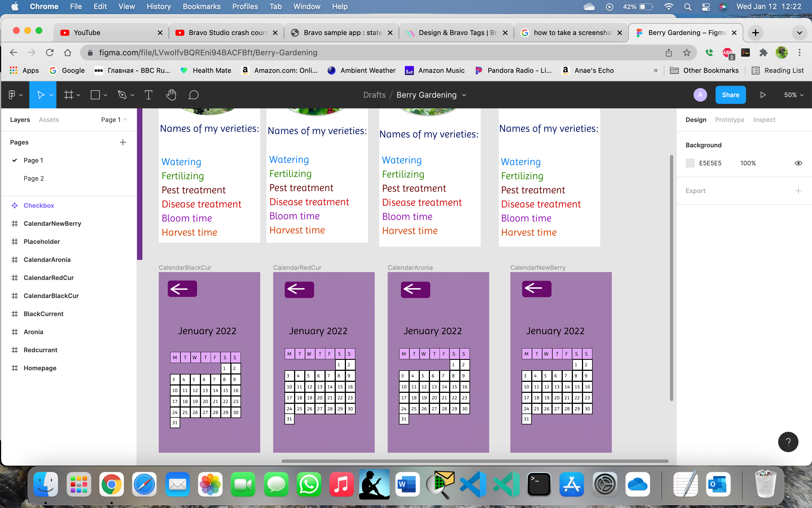
Task: Expand the Shape tools dropdown arrow
Action: click(105, 95)
